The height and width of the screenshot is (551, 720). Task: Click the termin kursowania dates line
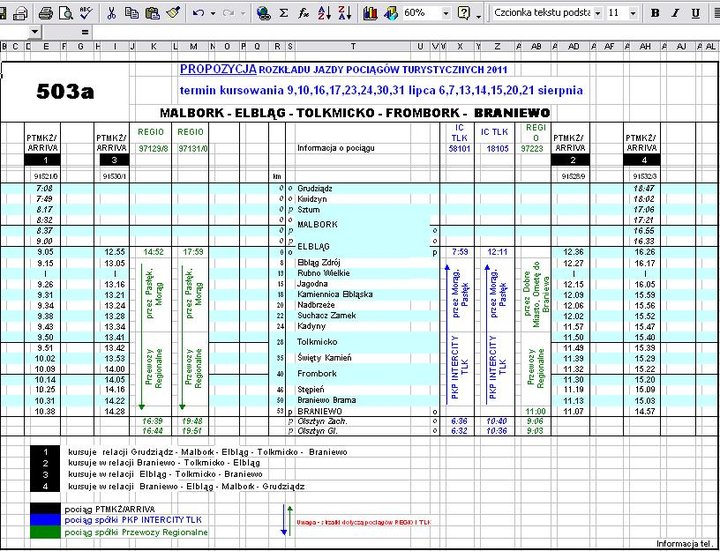pos(381,90)
